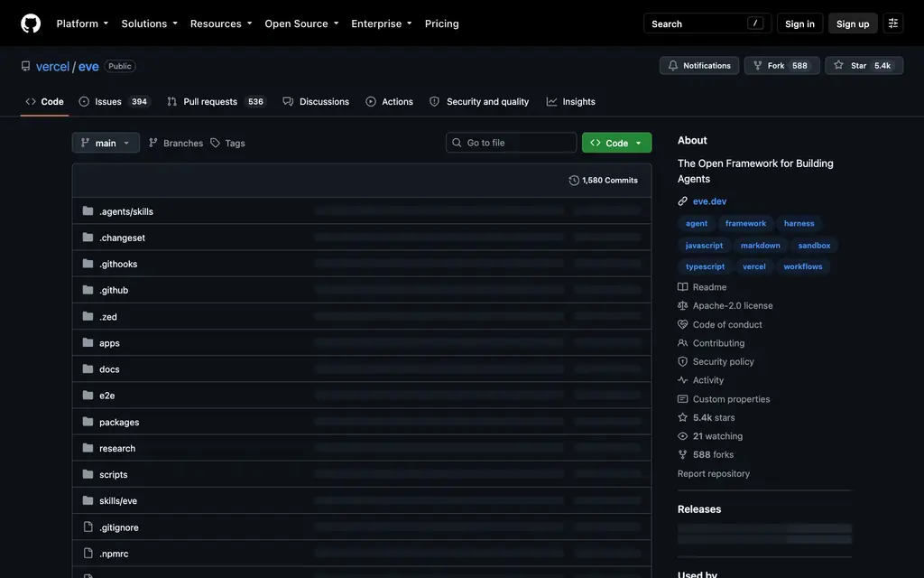924x578 pixels.
Task: Click the framework topic tag
Action: point(745,224)
